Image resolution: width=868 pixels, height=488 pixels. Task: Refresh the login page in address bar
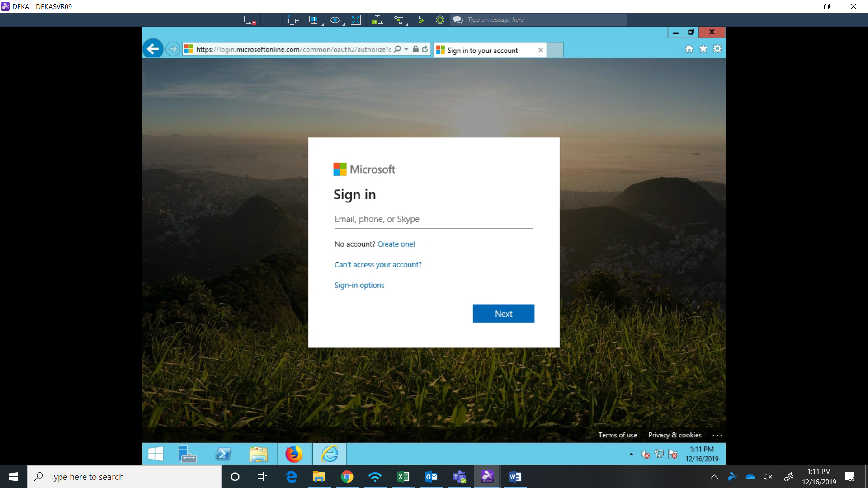425,49
